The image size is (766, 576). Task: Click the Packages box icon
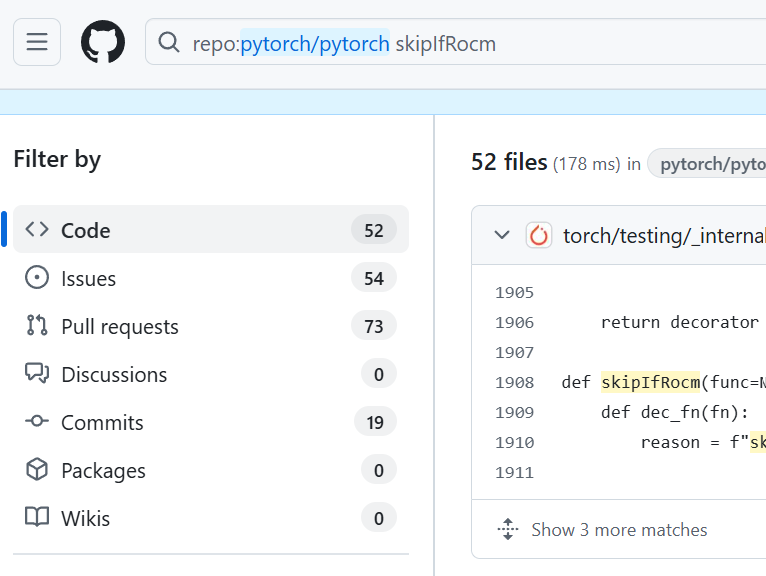[37, 469]
